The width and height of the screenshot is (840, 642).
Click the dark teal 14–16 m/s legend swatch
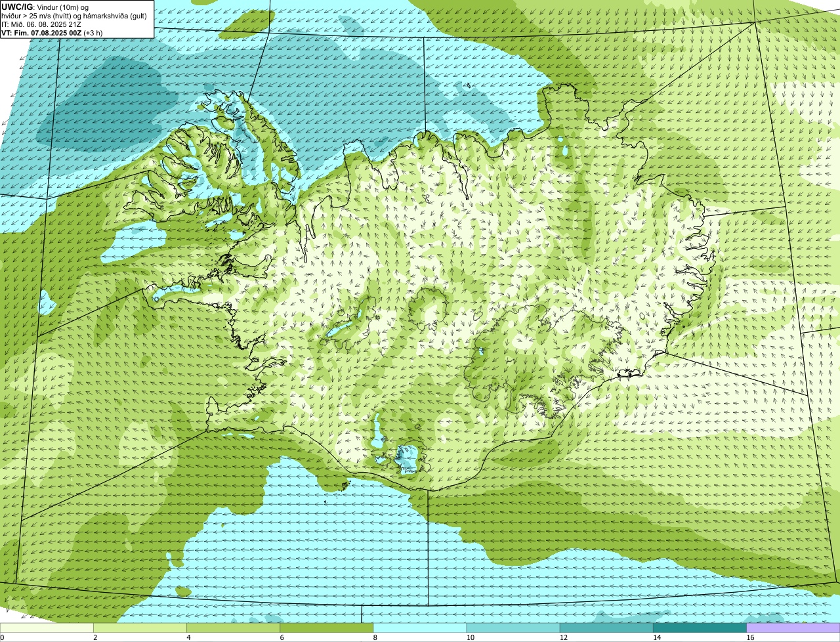pos(700,628)
